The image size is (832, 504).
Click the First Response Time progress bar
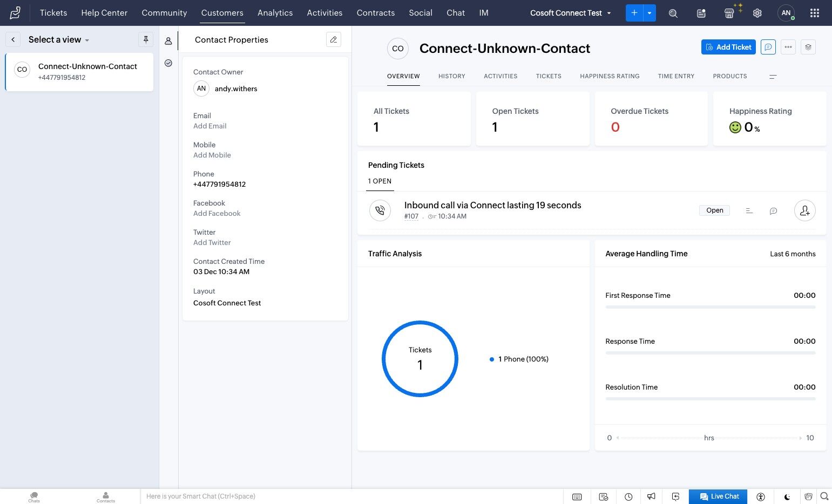point(711,307)
